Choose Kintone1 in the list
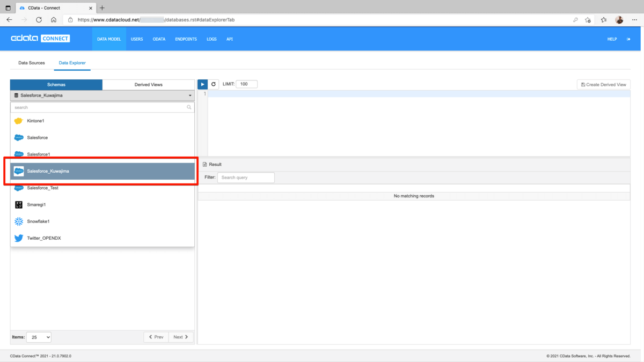Viewport: 644px width, 362px height. pyautogui.click(x=103, y=121)
